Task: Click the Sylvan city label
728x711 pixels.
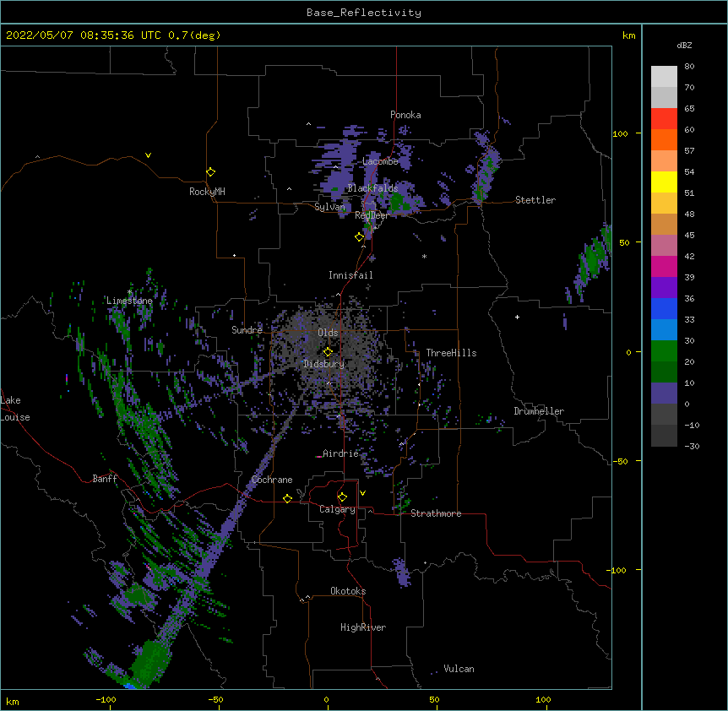Action: point(329,207)
